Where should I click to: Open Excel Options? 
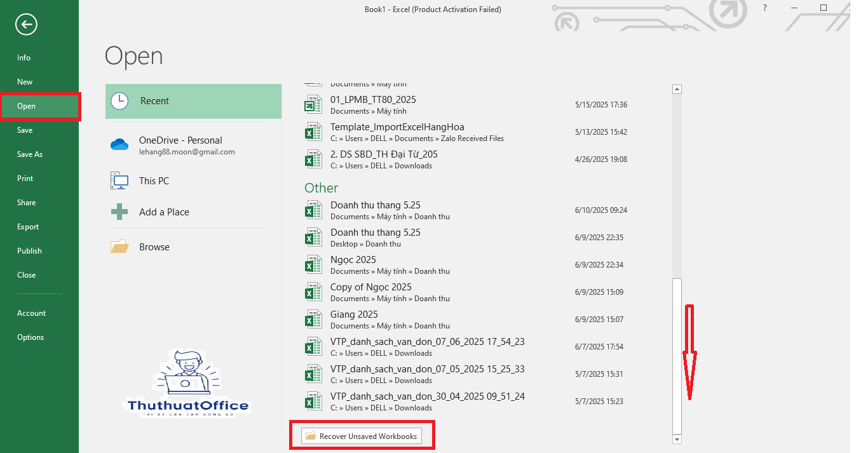pos(39,337)
